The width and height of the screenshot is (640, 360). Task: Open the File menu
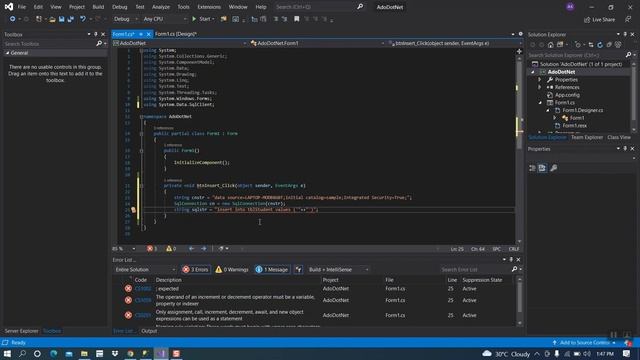coord(22,7)
